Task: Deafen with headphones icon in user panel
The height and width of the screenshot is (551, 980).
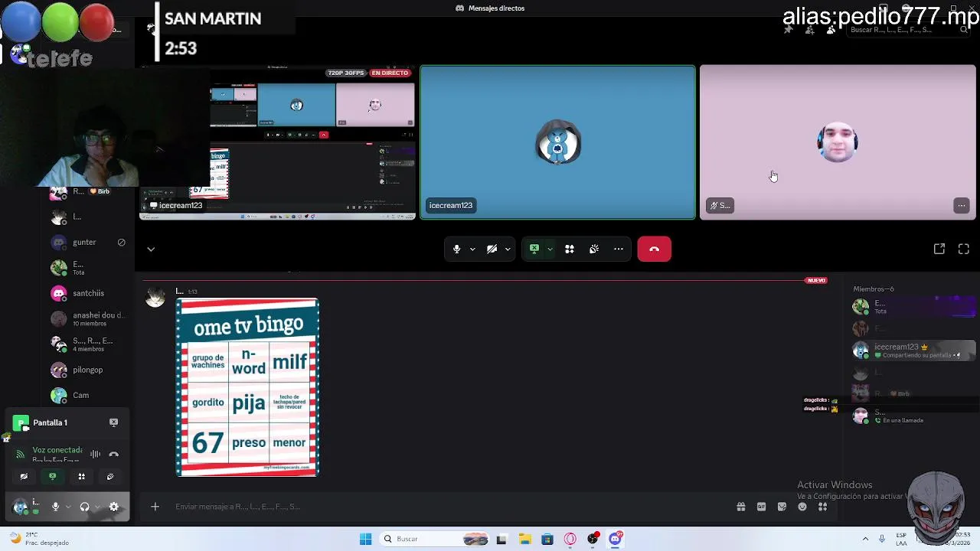Action: pyautogui.click(x=84, y=507)
